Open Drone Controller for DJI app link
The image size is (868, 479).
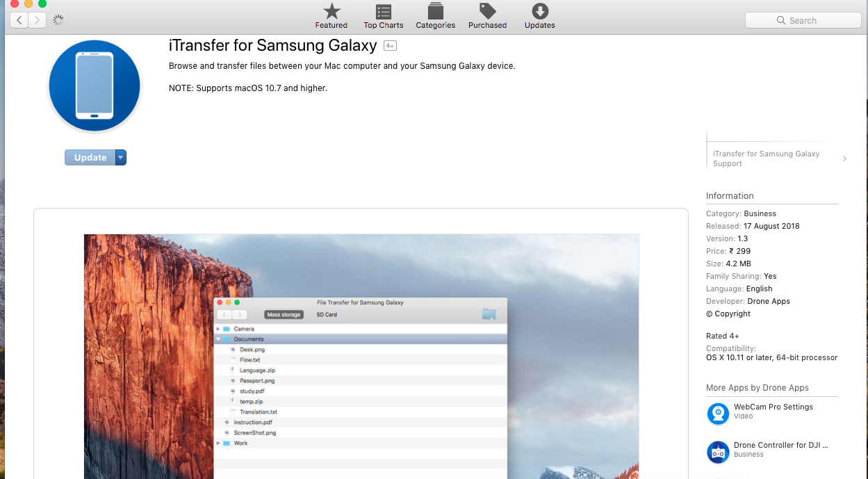781,445
